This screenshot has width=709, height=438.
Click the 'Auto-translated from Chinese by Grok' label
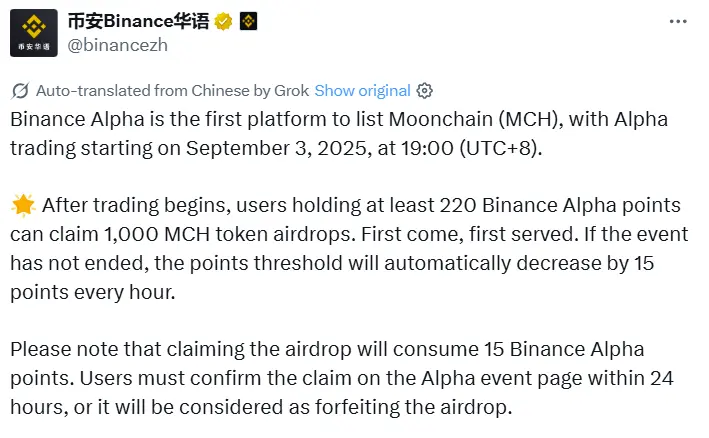click(172, 90)
